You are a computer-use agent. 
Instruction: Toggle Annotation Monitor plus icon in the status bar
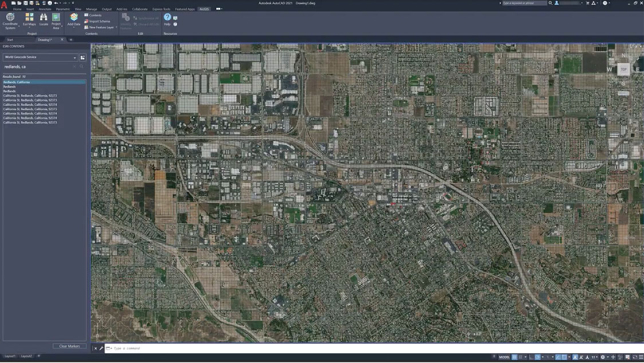(613, 357)
